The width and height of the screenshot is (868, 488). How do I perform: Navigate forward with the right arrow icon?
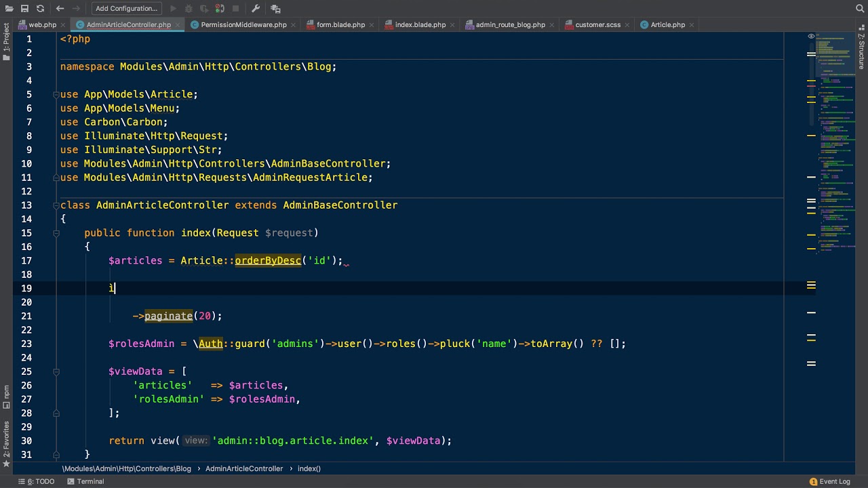[77, 8]
